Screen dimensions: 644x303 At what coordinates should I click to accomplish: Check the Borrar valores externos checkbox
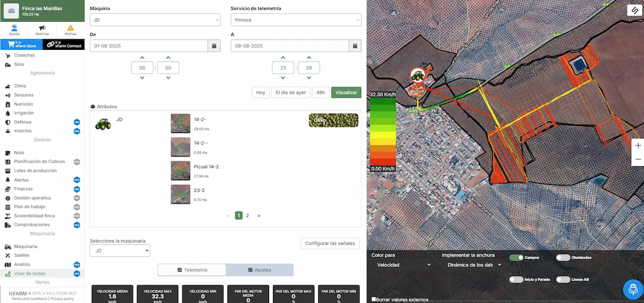[374, 299]
